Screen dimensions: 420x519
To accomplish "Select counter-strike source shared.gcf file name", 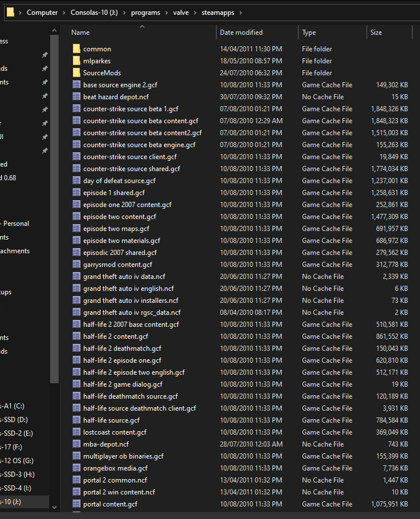I will point(132,168).
